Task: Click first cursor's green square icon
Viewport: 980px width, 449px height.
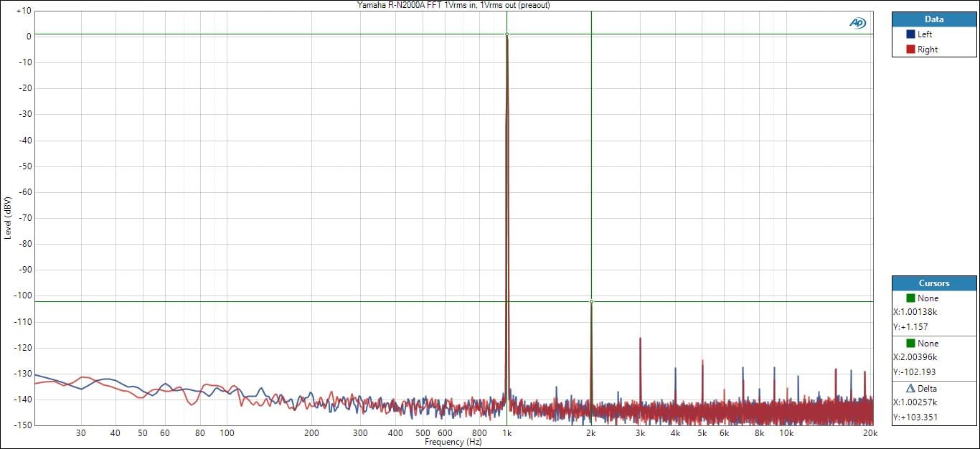Action: pyautogui.click(x=910, y=298)
